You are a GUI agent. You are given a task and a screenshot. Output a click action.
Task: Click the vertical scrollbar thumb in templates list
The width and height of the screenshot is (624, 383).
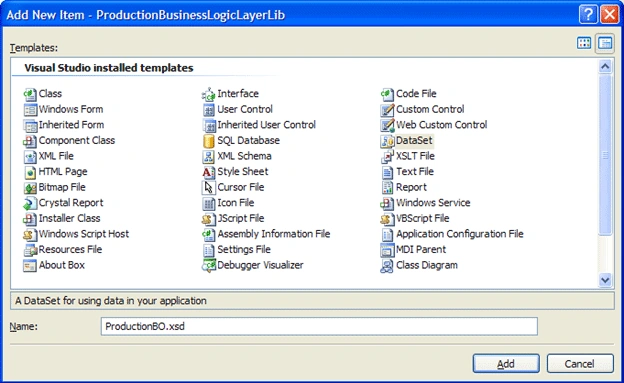605,154
